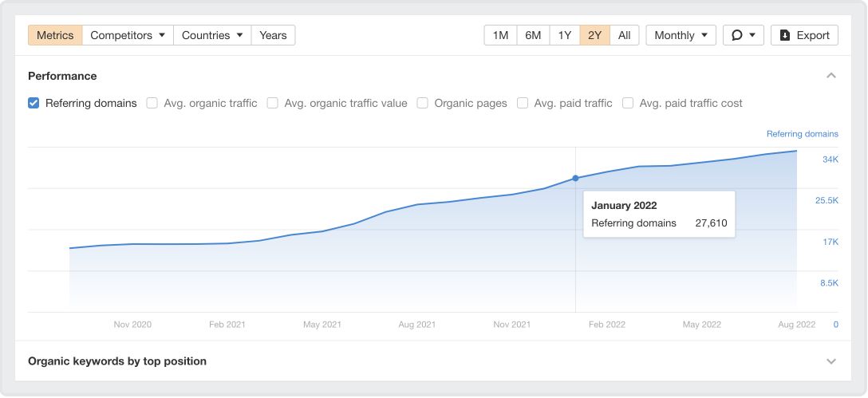Check the Avg. paid traffic checkbox

[522, 103]
